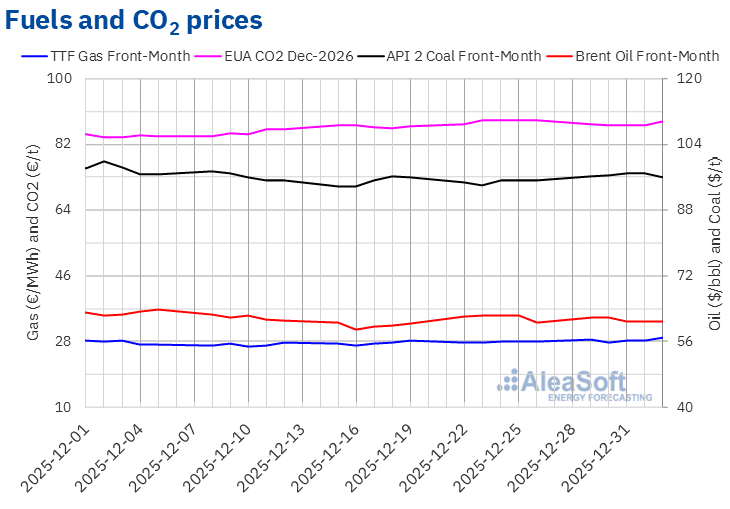Select the left axis title 'Gas (€/MWh) and CO2 (€/t)'
Viewport: 730px width, 509px height.
click(33, 242)
